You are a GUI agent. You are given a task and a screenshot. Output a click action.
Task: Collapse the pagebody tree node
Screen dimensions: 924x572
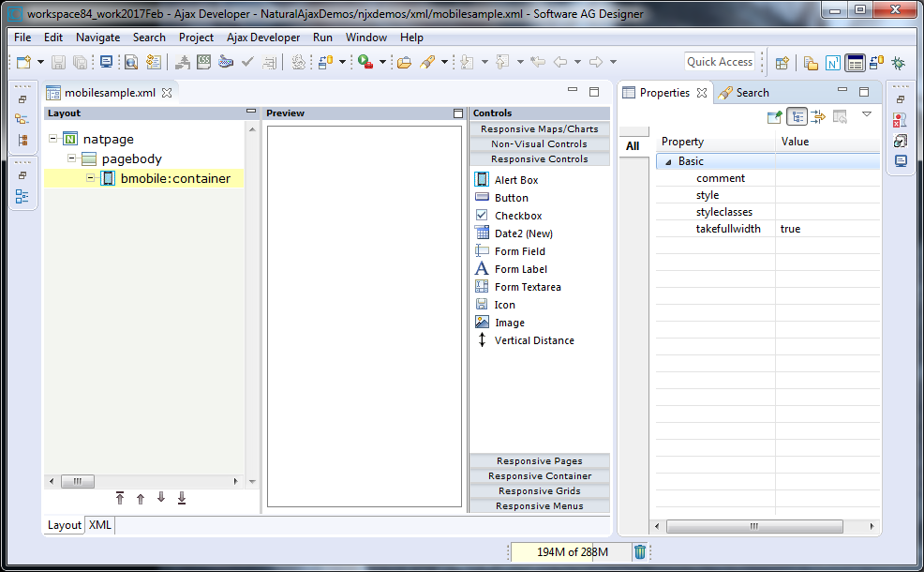72,159
